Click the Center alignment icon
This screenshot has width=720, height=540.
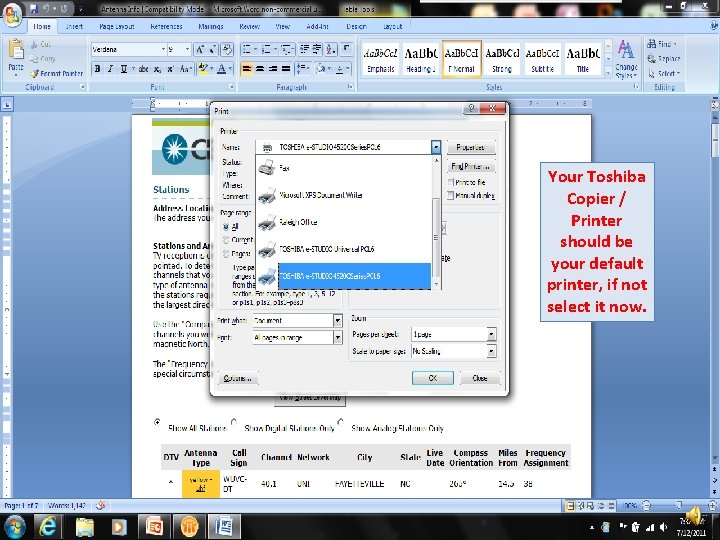coord(260,69)
